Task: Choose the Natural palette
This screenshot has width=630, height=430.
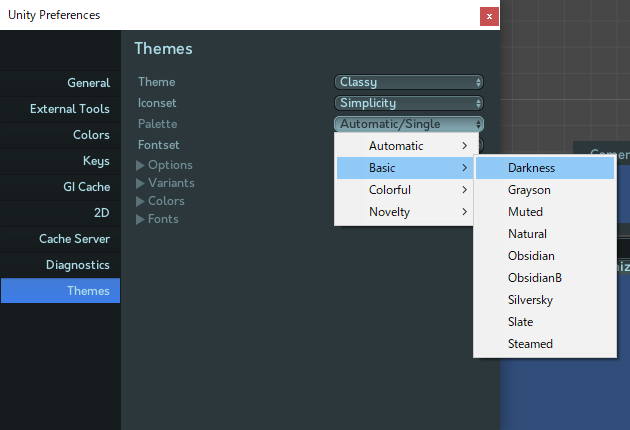Action: [545, 234]
